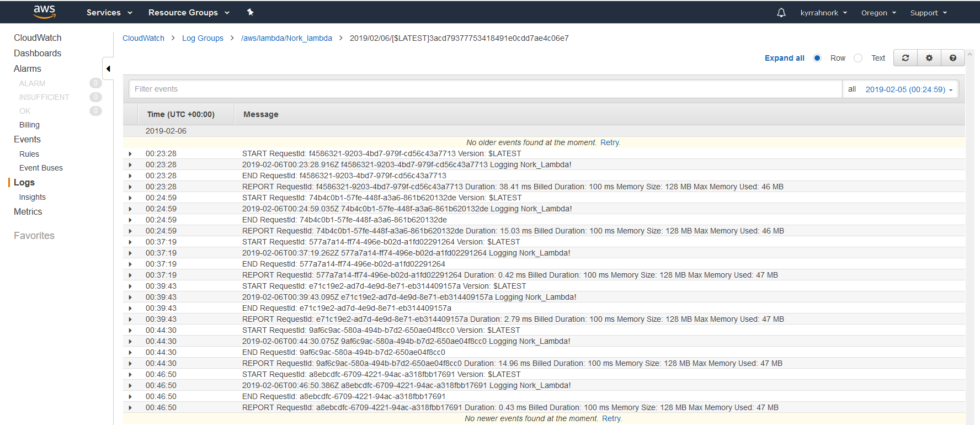Refresh the log events list

tap(906, 58)
